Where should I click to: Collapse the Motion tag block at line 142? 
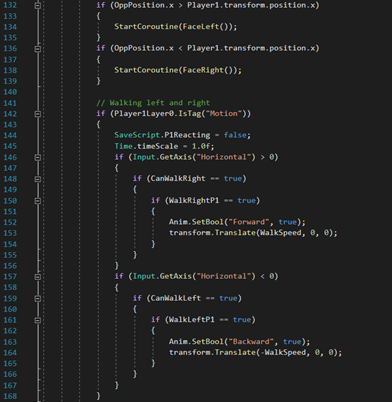(38, 114)
